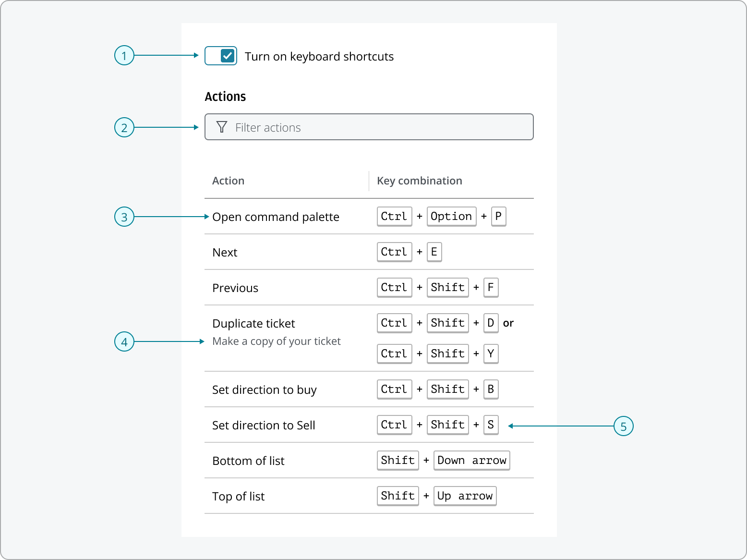Image resolution: width=747 pixels, height=560 pixels.
Task: Click the Up arrow key chip
Action: [465, 496]
